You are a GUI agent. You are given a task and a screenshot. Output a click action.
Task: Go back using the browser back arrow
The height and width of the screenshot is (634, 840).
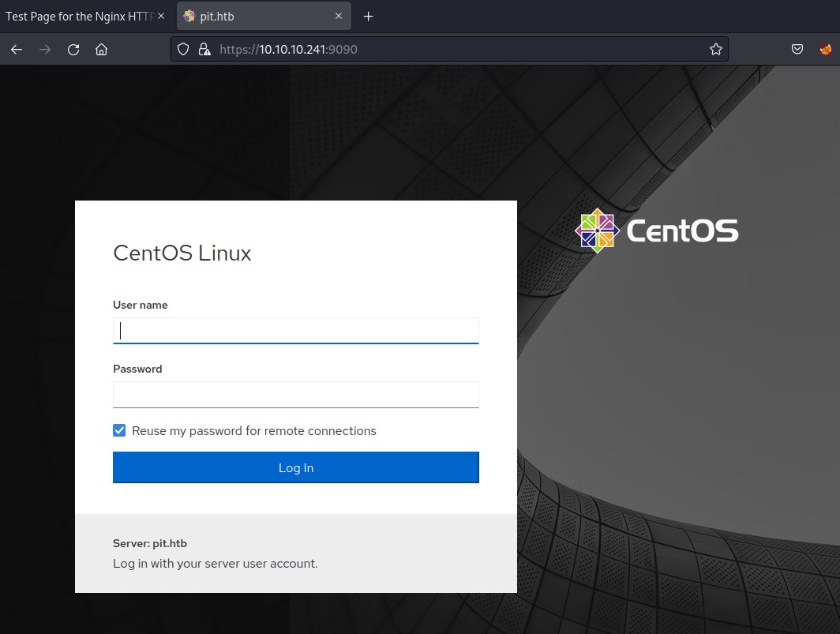click(x=17, y=50)
